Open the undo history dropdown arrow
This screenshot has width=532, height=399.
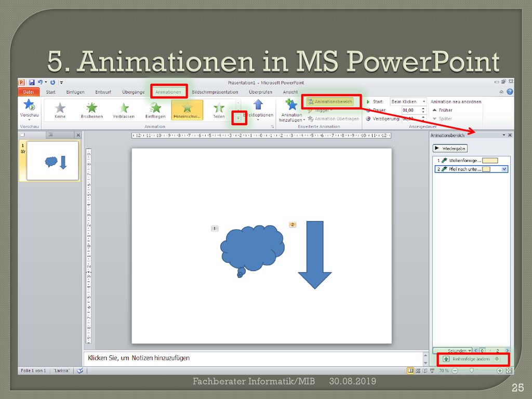(46, 82)
